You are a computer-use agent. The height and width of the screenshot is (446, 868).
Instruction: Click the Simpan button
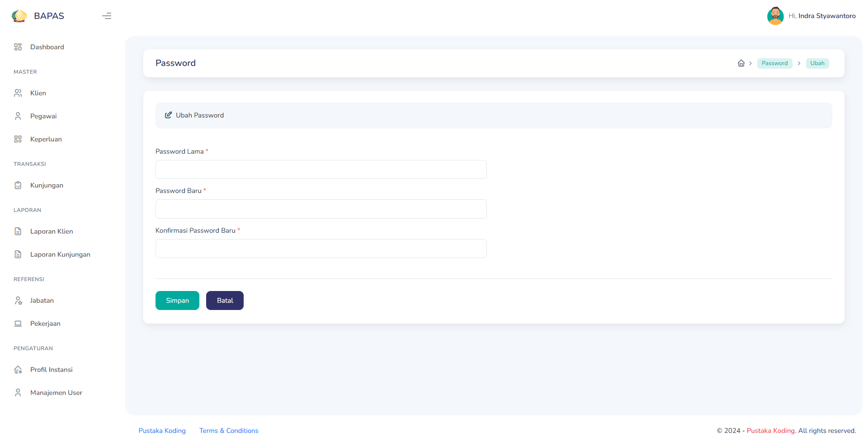(177, 300)
